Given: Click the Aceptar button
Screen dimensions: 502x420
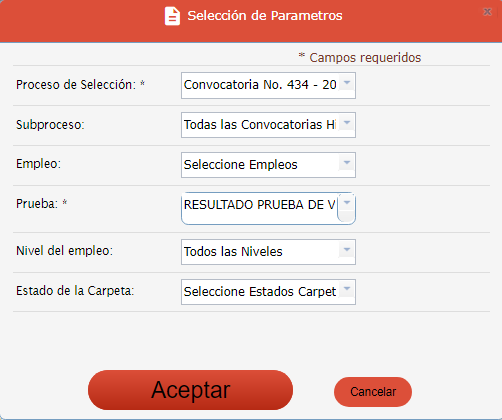Looking at the screenshot, I should (190, 390).
